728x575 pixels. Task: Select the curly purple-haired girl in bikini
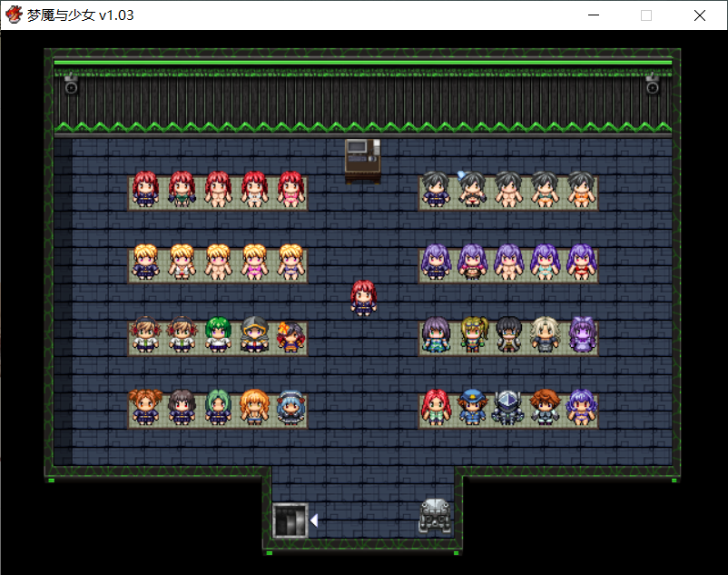point(581,407)
